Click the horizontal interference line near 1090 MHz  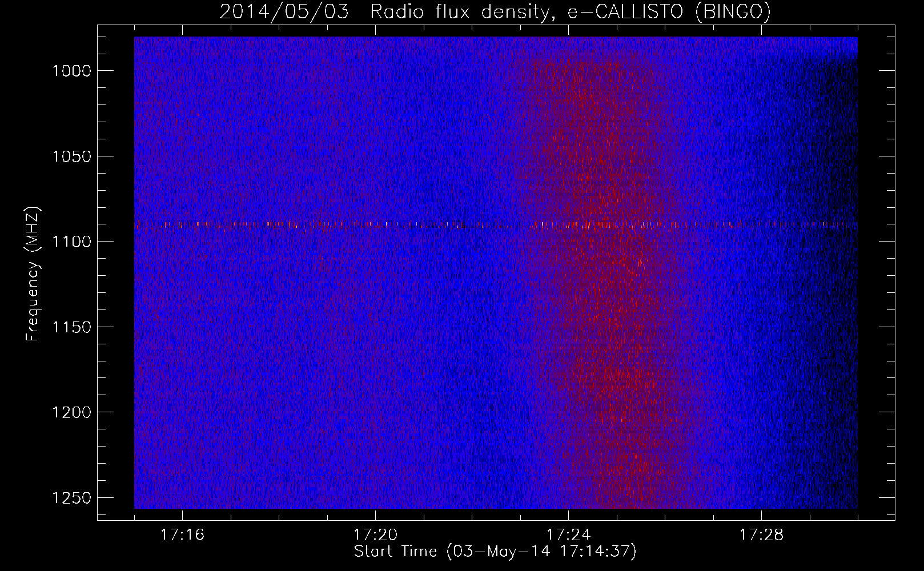[x=496, y=224]
